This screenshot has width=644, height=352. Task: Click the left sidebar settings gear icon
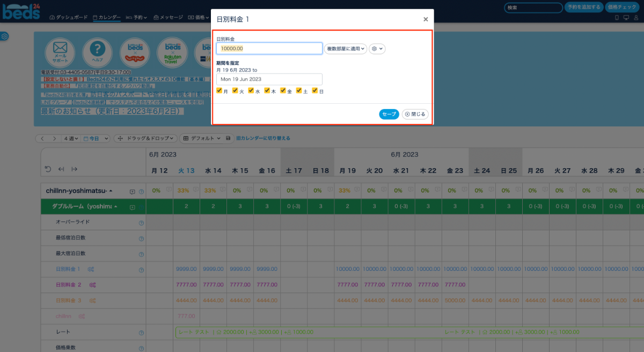[x=4, y=37]
